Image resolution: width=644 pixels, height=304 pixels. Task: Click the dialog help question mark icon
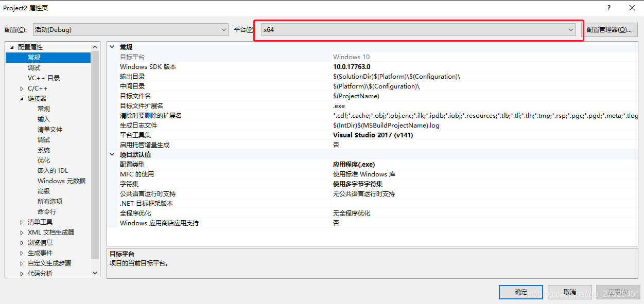click(608, 8)
